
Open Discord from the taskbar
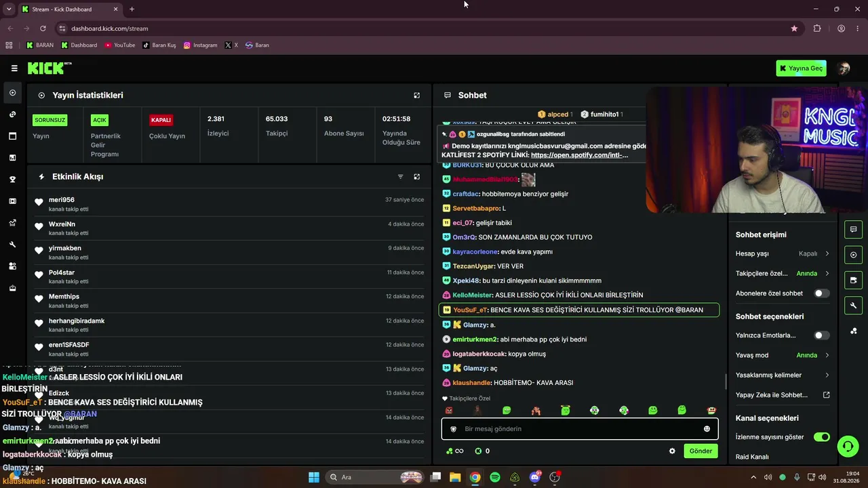(x=535, y=477)
